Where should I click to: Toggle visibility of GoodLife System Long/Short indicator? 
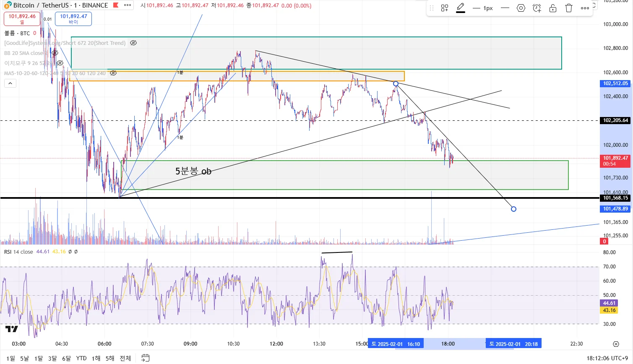[x=133, y=43]
